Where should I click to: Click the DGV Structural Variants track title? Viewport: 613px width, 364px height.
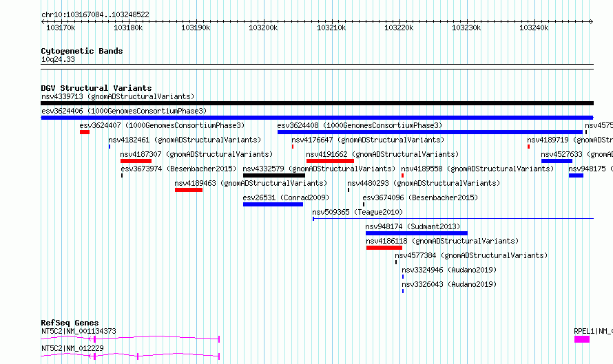(x=96, y=88)
